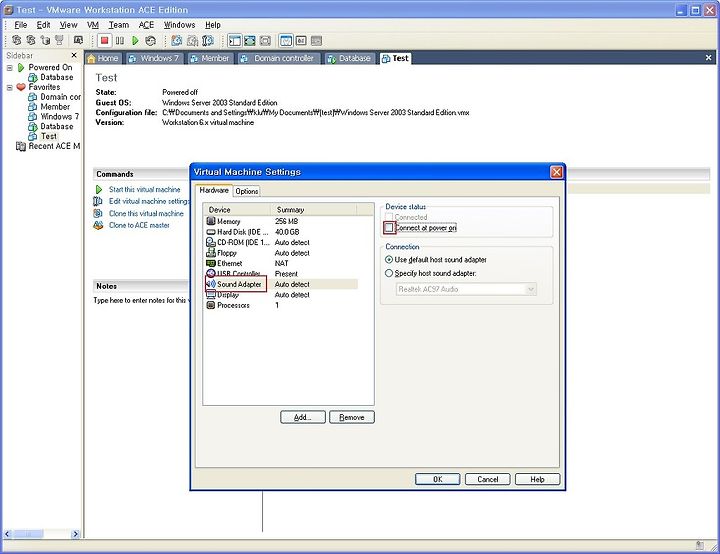Open the VM menu
This screenshot has height=554, width=720.
93,25
